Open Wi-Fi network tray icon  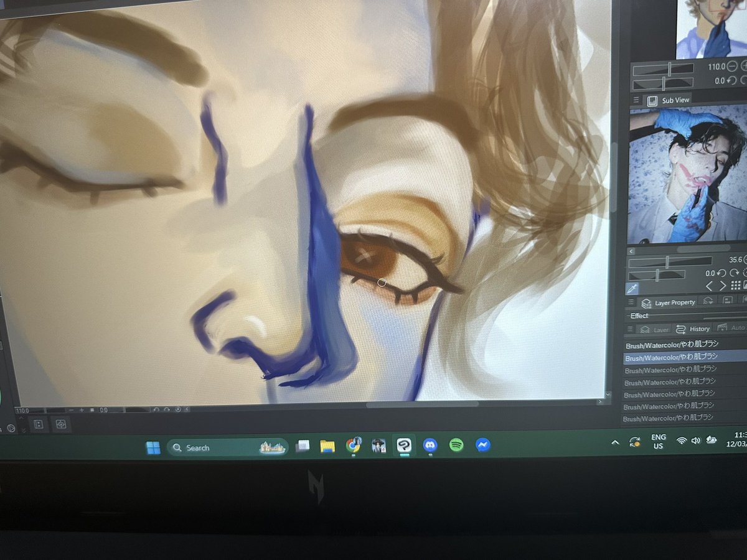[x=682, y=441]
